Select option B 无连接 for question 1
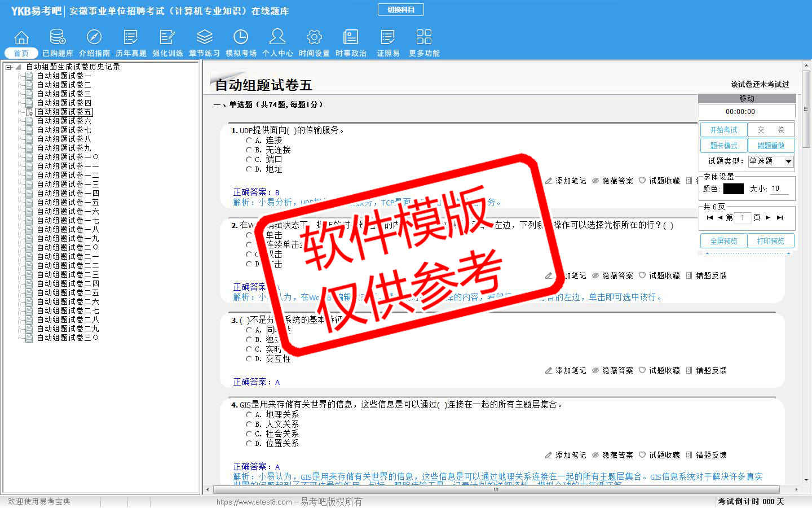This screenshot has width=812, height=508. pyautogui.click(x=249, y=150)
